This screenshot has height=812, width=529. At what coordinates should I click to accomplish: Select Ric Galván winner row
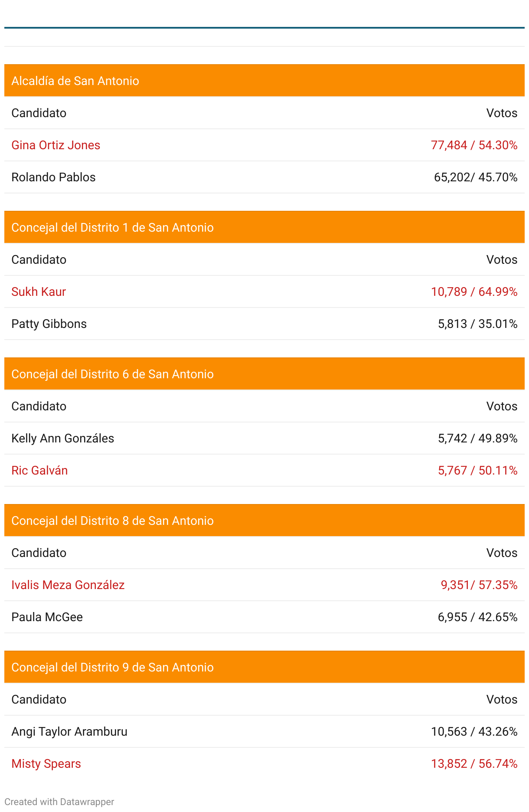pos(264,470)
